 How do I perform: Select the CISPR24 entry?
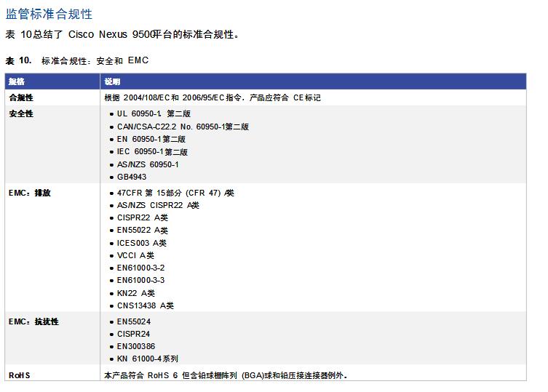tap(133, 335)
